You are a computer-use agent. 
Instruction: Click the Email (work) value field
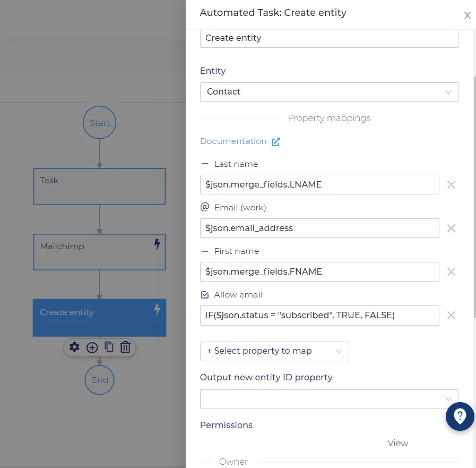pyautogui.click(x=319, y=228)
